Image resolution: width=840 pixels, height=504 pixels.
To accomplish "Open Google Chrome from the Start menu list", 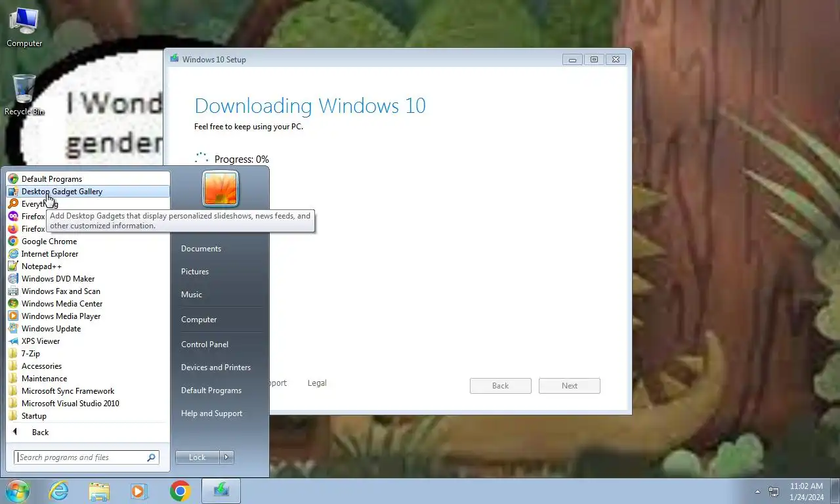I will pos(88,241).
